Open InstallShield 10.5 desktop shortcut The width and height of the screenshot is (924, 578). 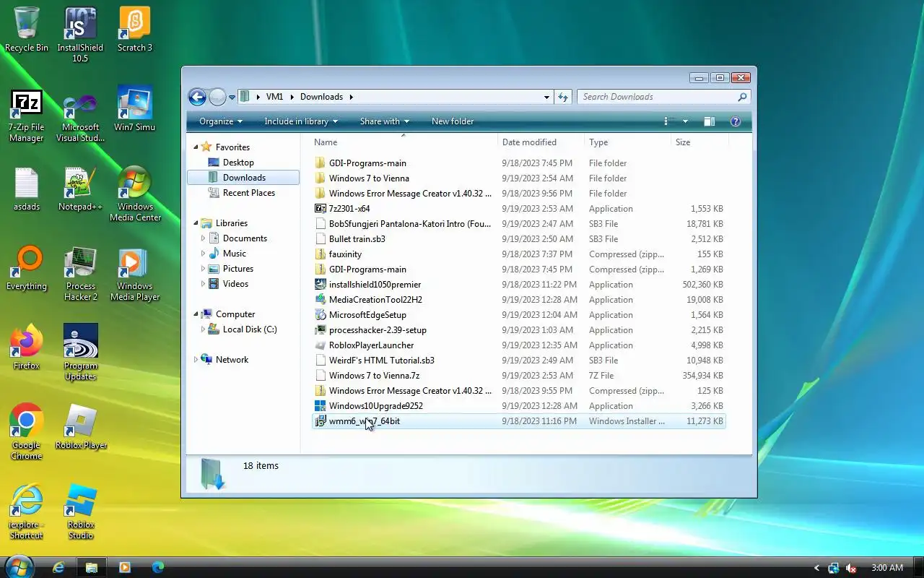(x=80, y=35)
